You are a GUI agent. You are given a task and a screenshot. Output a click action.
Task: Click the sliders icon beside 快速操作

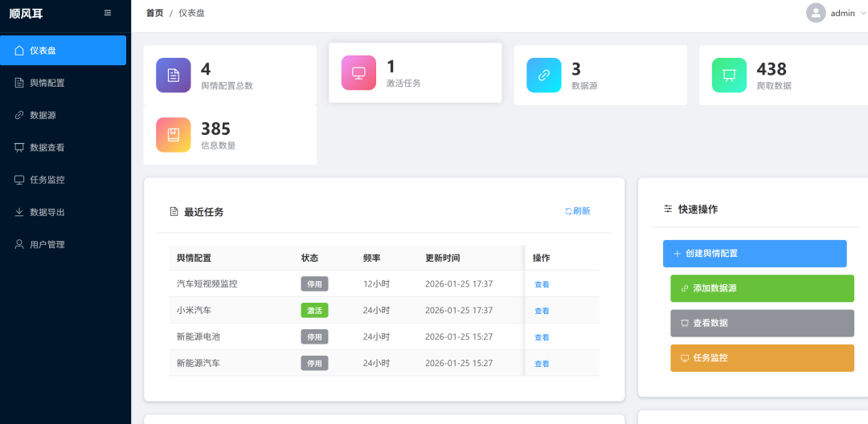(668, 209)
